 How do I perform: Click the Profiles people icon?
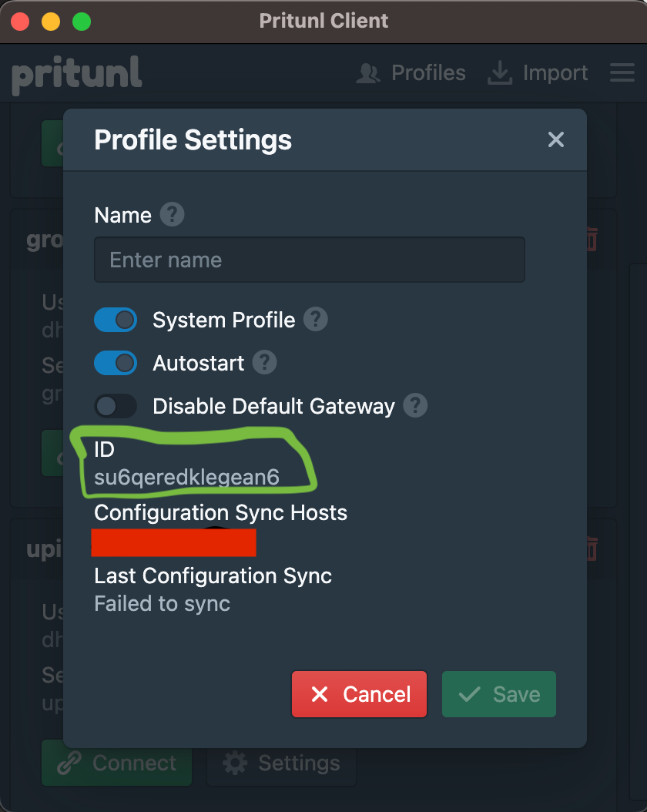(368, 73)
